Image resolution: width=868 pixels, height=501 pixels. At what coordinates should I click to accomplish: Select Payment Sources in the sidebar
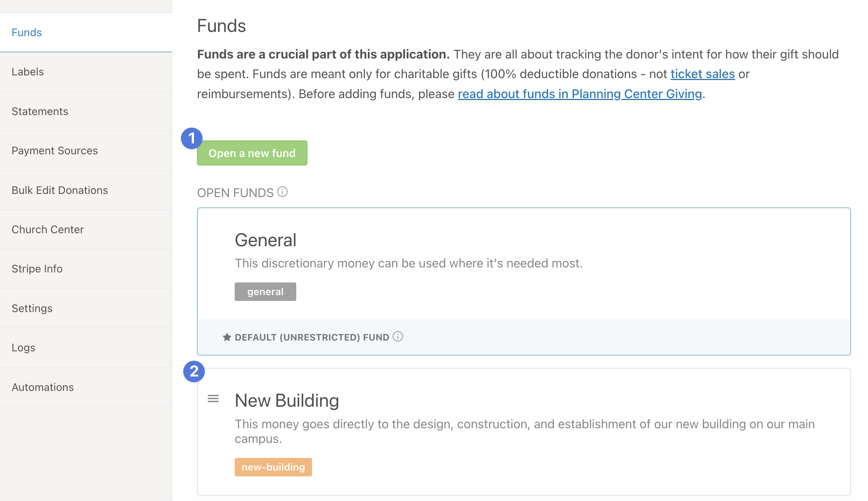[86, 151]
